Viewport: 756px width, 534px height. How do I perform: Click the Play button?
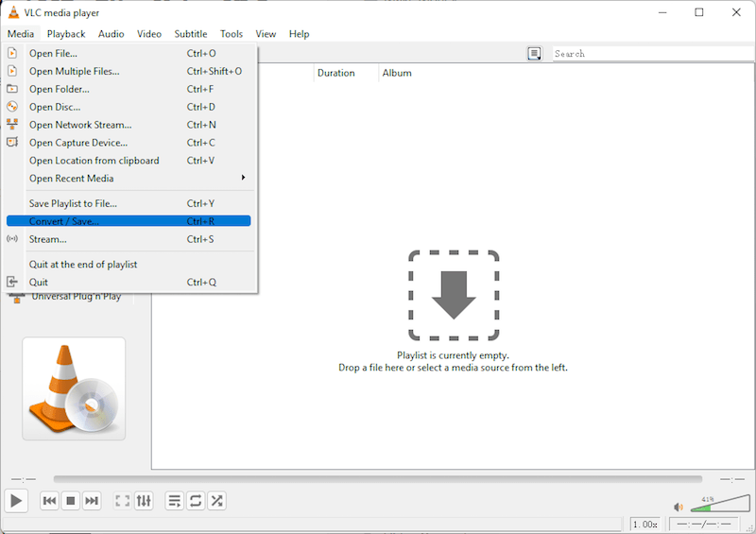(x=16, y=501)
